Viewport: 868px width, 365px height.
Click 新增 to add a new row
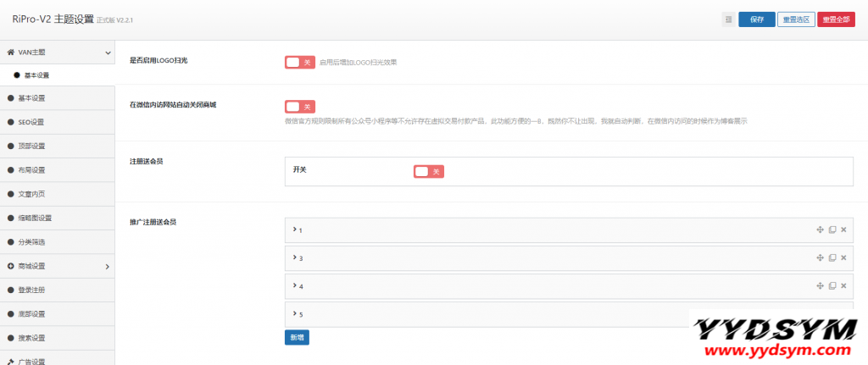pyautogui.click(x=297, y=337)
